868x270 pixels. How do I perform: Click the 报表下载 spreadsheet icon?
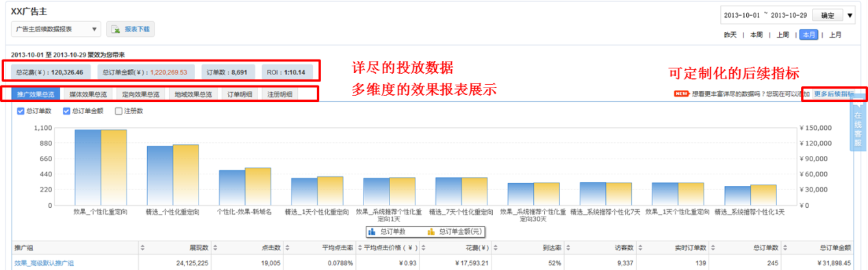pos(116,29)
